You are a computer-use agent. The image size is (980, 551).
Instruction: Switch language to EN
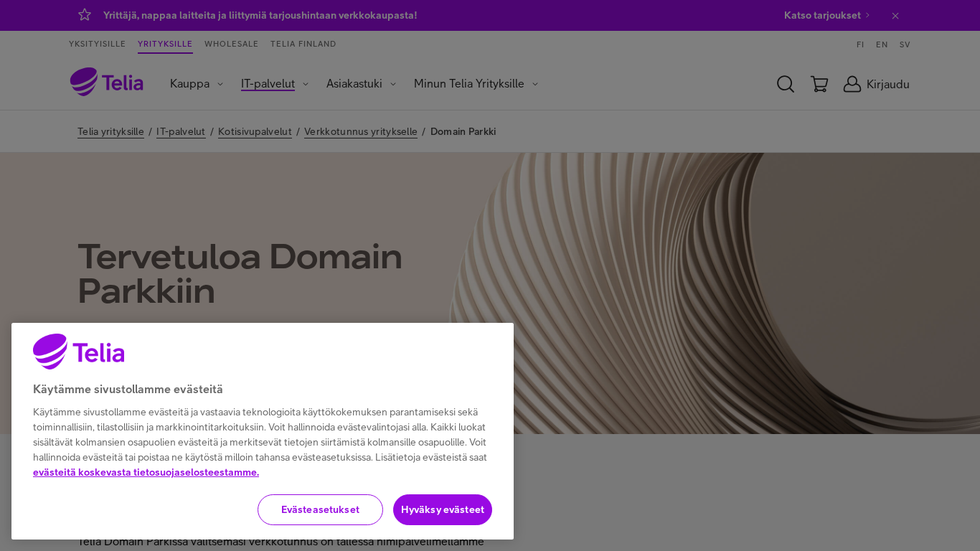(882, 44)
